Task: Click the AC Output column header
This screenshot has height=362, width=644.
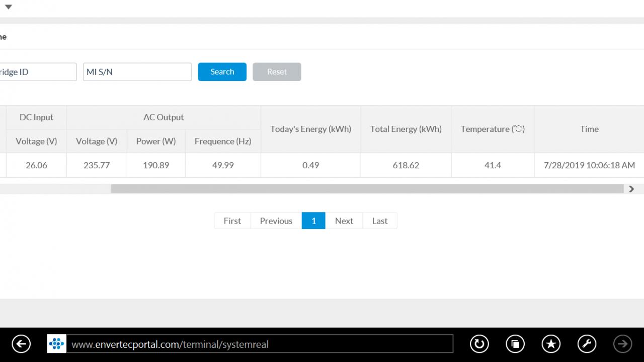Action: coord(164,117)
